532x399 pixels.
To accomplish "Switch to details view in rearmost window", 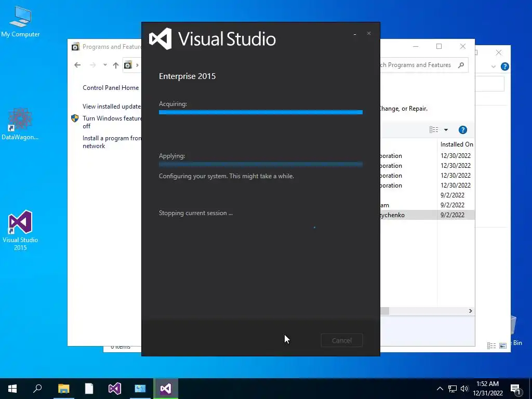I will [491, 345].
